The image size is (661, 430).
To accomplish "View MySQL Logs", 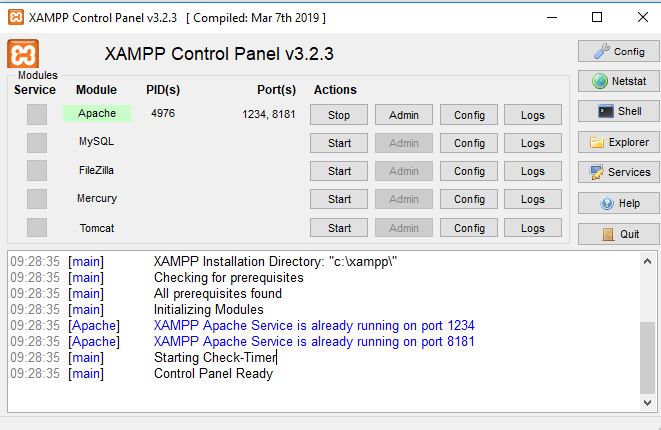I will (533, 143).
